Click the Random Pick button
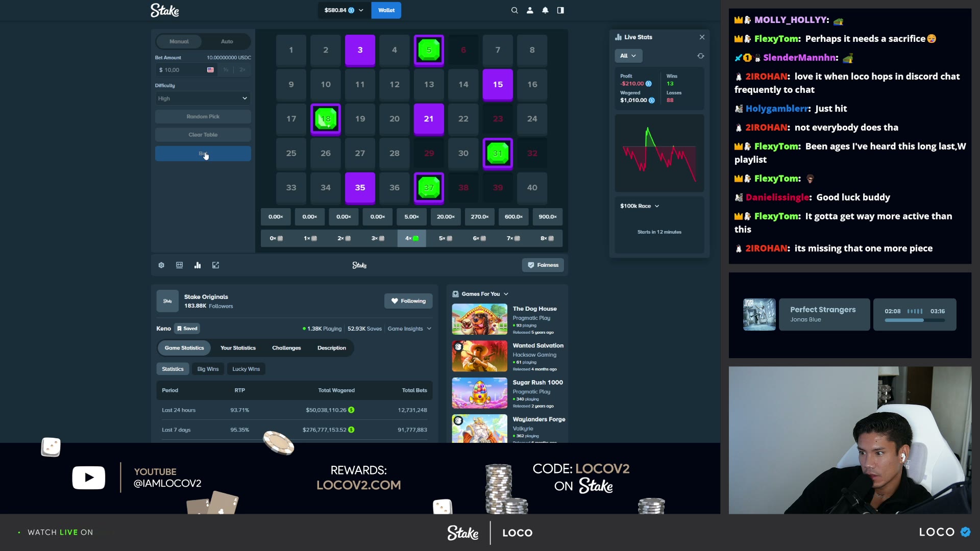The width and height of the screenshot is (980, 551). (203, 117)
